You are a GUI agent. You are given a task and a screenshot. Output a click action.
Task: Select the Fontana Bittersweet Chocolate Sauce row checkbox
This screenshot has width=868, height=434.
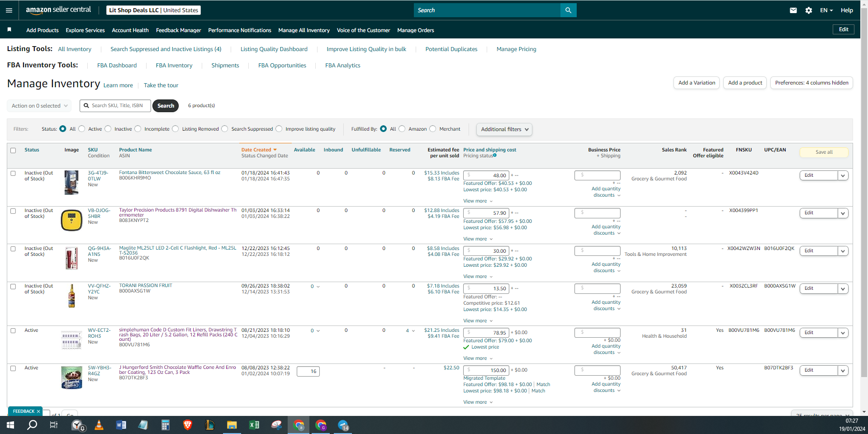pyautogui.click(x=13, y=173)
